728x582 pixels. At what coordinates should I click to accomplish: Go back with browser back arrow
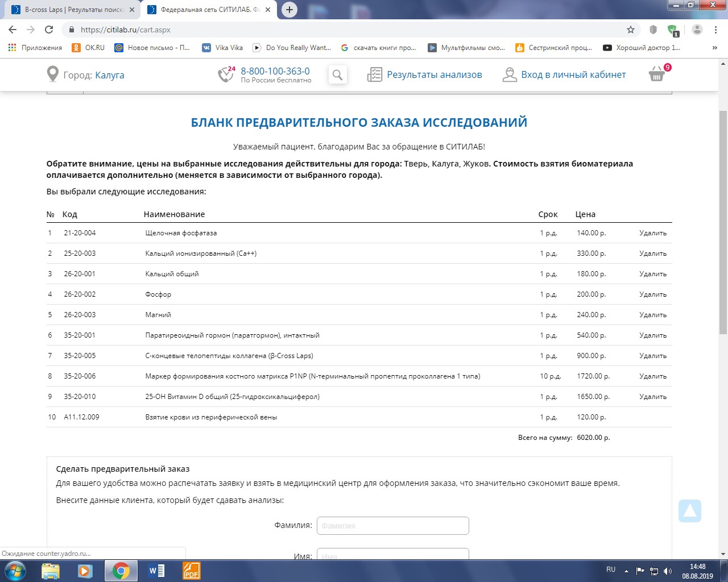(x=13, y=30)
